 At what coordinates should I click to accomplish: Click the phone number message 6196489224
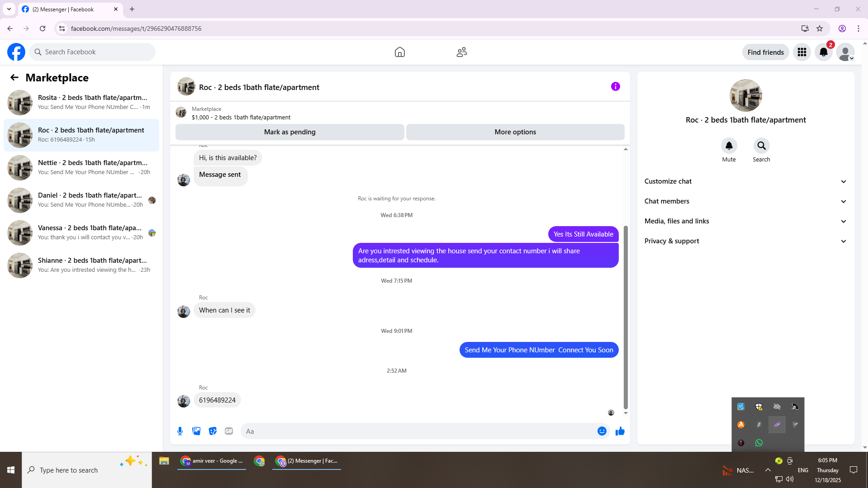click(217, 400)
